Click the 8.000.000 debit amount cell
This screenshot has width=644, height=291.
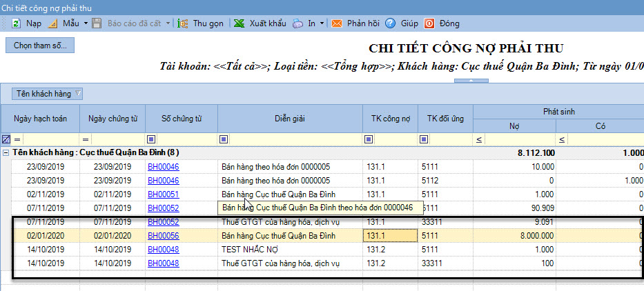click(515, 236)
